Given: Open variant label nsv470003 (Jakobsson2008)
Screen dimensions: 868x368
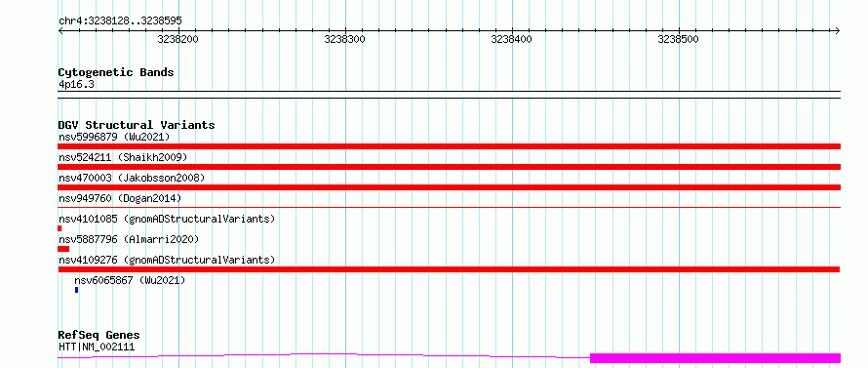Looking at the screenshot, I should (x=132, y=178).
